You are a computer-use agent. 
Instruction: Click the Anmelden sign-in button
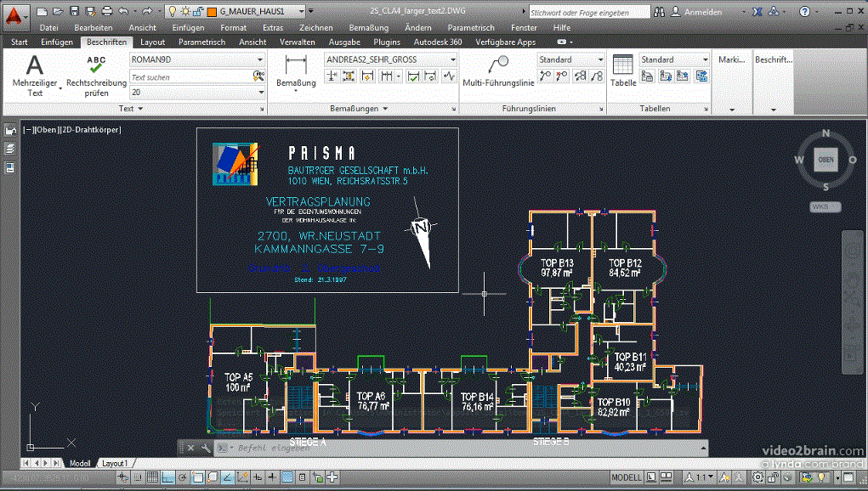tap(697, 11)
